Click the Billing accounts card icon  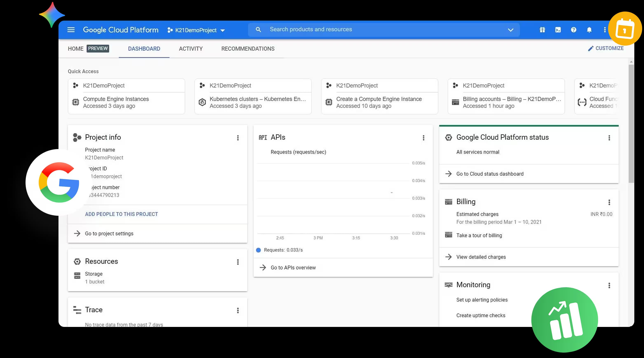click(455, 102)
